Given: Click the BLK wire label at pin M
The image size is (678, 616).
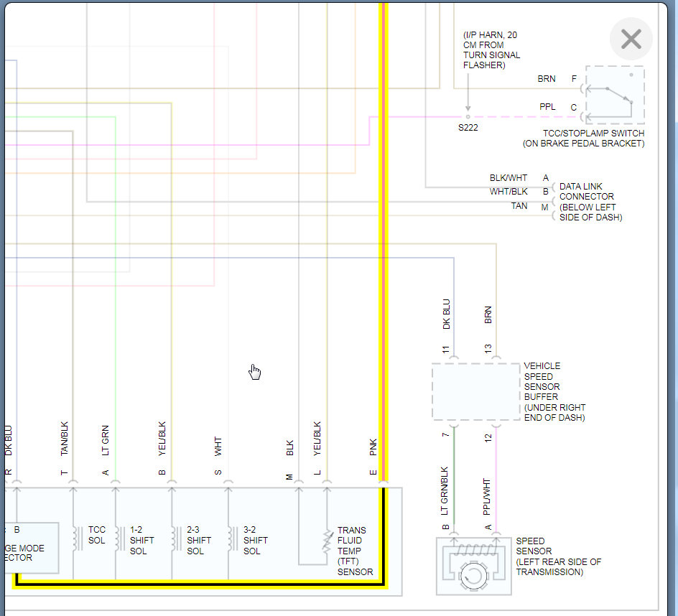Looking at the screenshot, I should coord(289,448).
